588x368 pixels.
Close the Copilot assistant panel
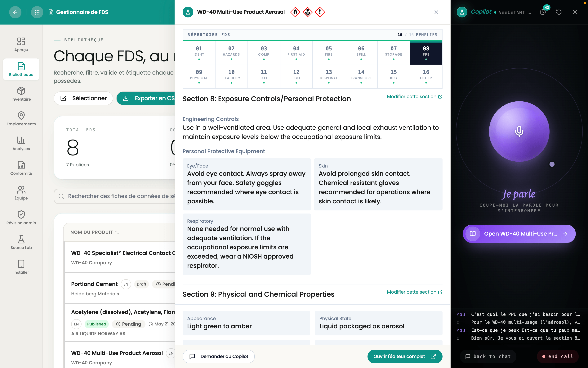coord(575,12)
